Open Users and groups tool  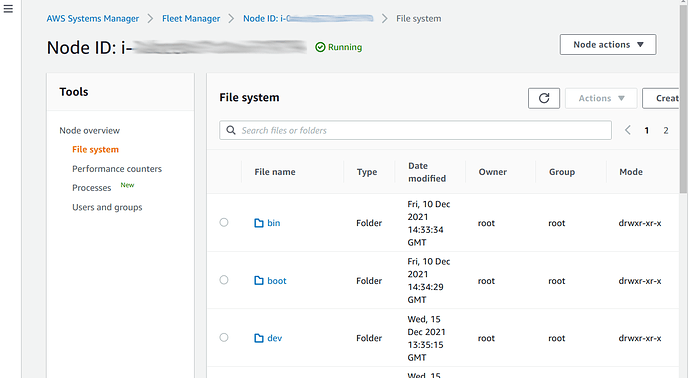(x=107, y=207)
